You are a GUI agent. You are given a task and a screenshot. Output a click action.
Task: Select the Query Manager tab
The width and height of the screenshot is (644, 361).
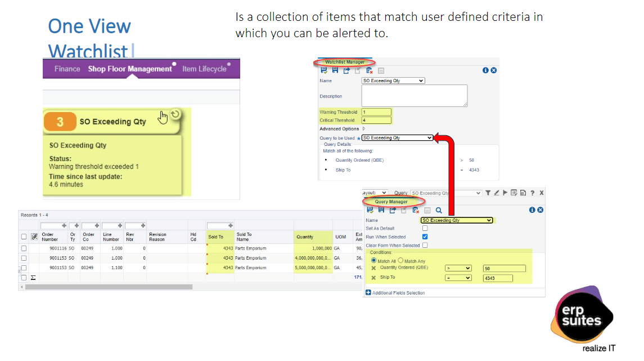(x=391, y=202)
